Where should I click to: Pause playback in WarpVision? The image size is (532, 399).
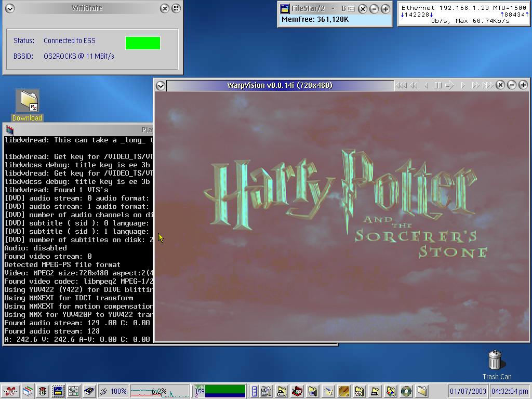click(x=438, y=85)
